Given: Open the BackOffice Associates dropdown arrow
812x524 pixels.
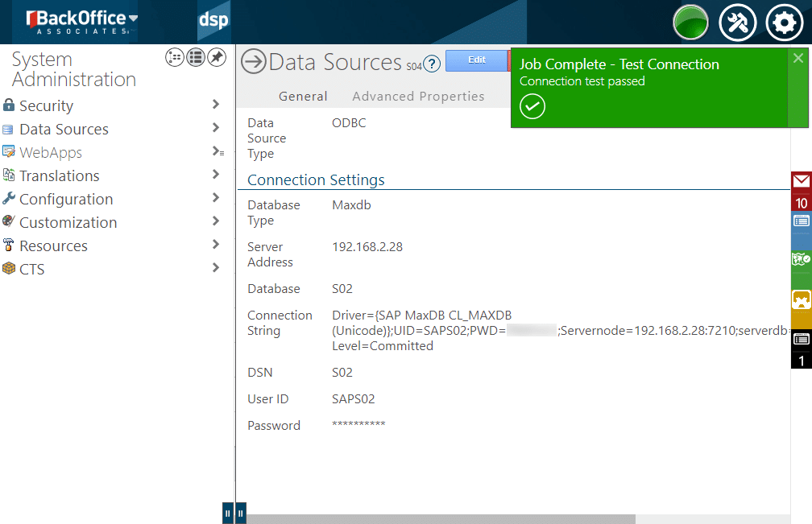Looking at the screenshot, I should coord(133,19).
